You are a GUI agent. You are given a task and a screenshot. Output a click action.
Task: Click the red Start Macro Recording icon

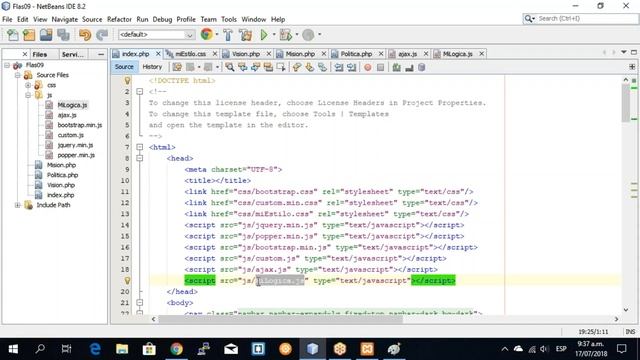[368, 67]
